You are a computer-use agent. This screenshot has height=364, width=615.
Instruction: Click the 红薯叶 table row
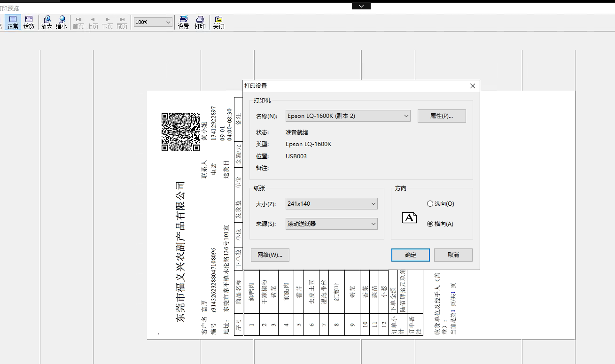pos(336,302)
